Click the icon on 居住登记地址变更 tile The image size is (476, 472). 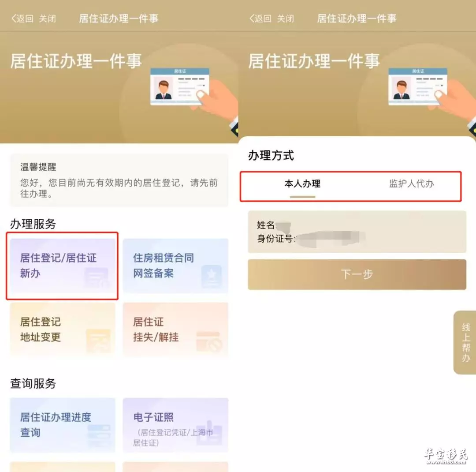point(98,341)
